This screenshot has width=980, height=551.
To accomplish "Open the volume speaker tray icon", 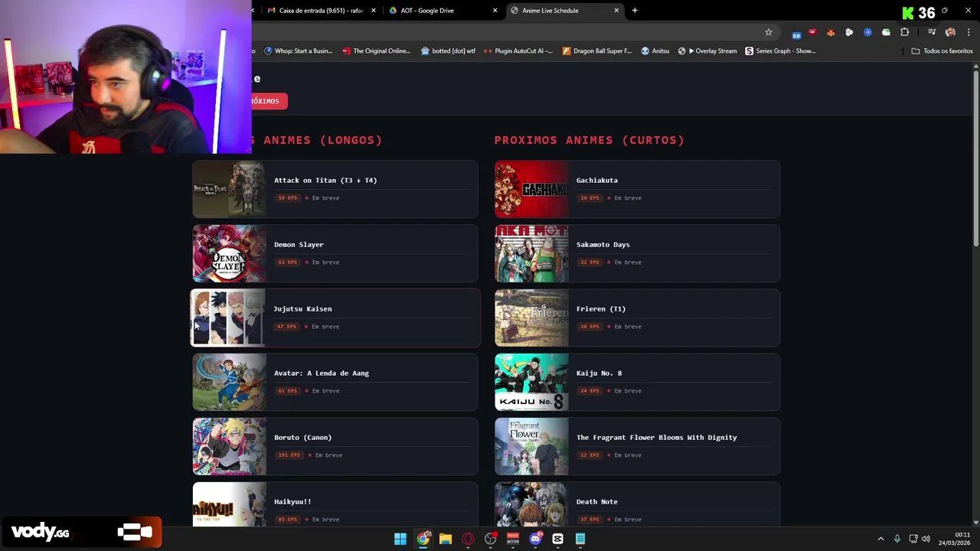I will point(926,539).
